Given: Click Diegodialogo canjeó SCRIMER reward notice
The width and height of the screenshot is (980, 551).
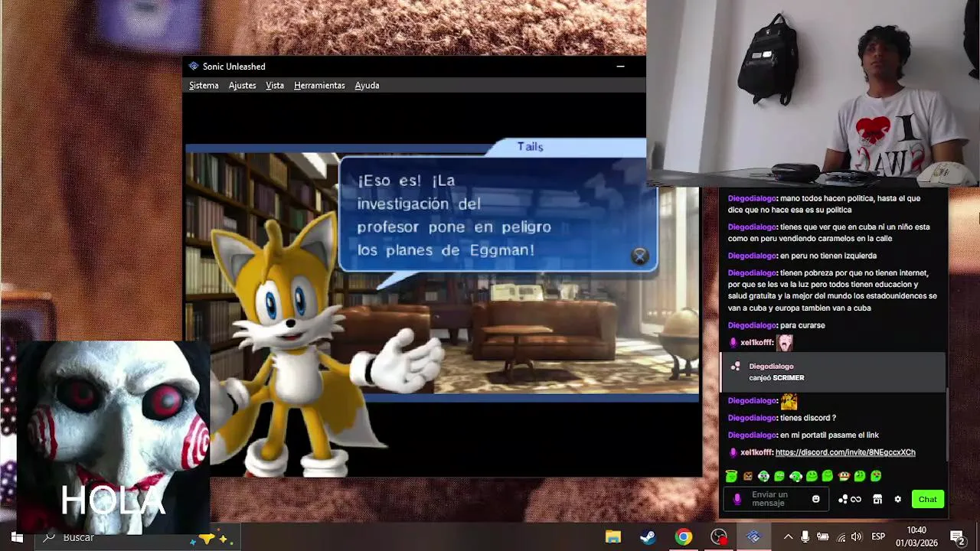Looking at the screenshot, I should coord(833,372).
